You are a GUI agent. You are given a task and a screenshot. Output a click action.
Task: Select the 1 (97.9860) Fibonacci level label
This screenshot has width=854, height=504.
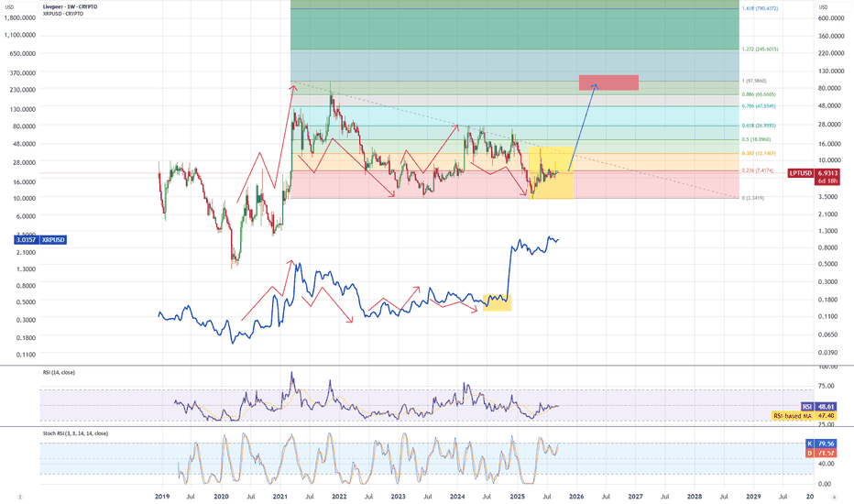tap(754, 81)
